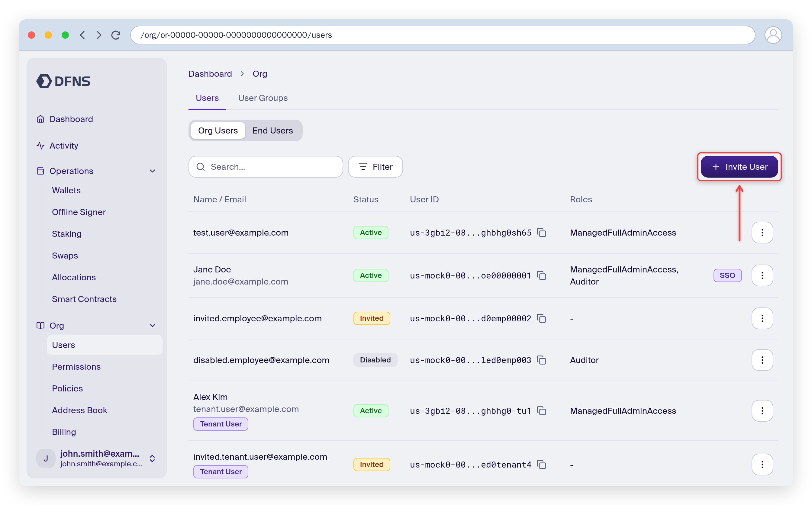Open actions menu for invited.tenant.user@example.com
This screenshot has height=505, width=812.
[762, 465]
